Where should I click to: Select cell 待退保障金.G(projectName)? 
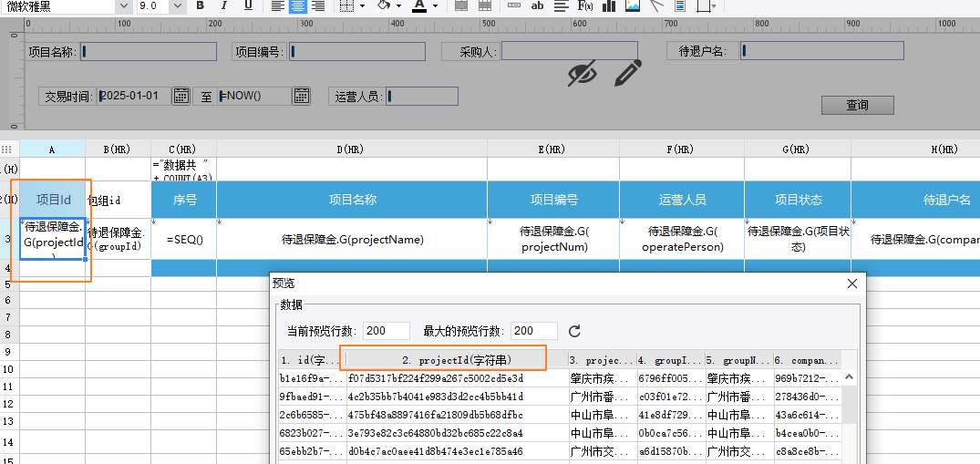[x=352, y=239]
